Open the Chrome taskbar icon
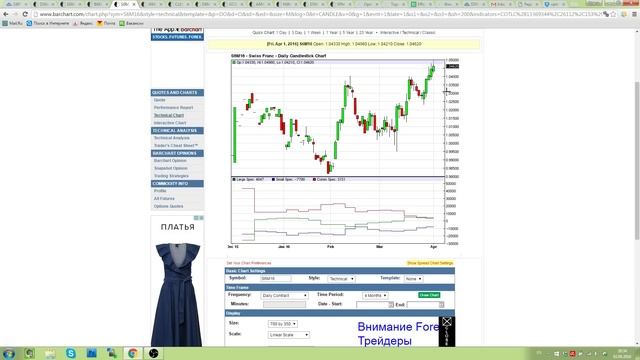The height and width of the screenshot is (360, 640). [132, 353]
